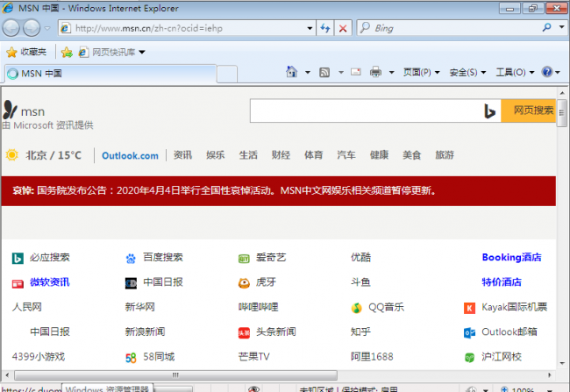Open the 网页快讯库 web slice gallery
Viewport: 570px width, 392px height.
112,53
